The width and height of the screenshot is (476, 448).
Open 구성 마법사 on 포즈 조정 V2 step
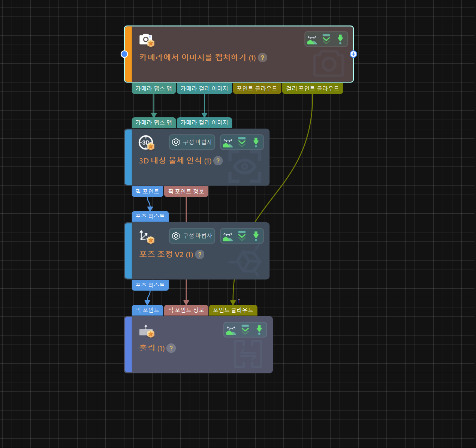pos(192,236)
